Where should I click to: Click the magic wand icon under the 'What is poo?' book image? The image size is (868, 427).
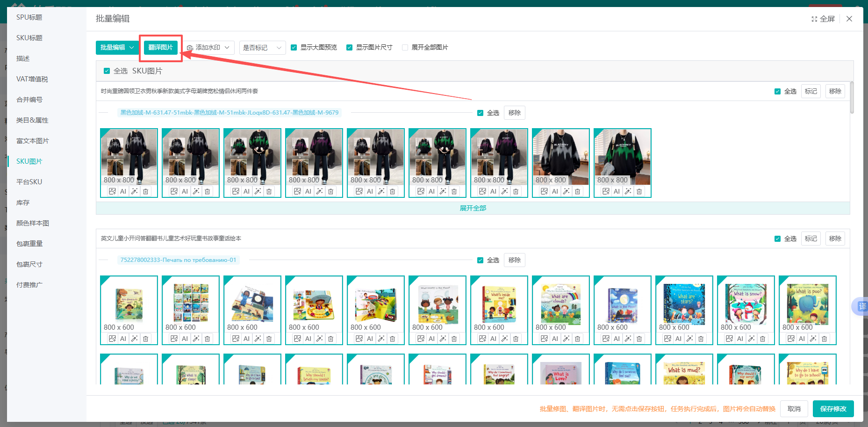(813, 339)
